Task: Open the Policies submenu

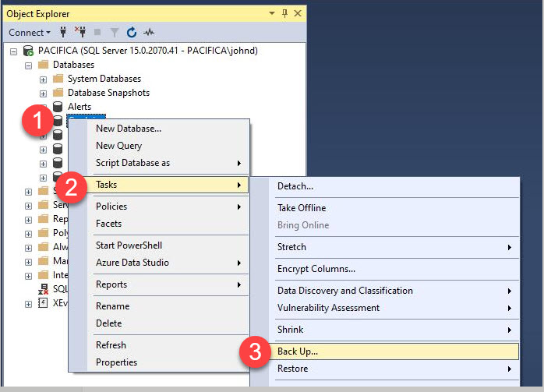Action: [x=168, y=207]
